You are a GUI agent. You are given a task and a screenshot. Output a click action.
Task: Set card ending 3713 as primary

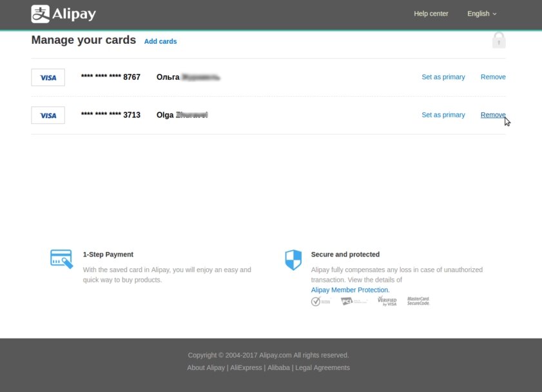pos(443,115)
